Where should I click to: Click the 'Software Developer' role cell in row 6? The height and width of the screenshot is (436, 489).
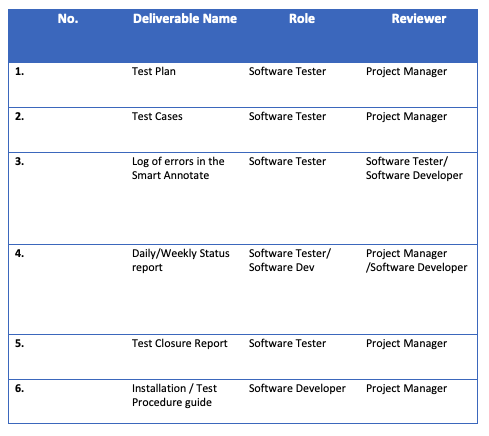[x=297, y=389]
